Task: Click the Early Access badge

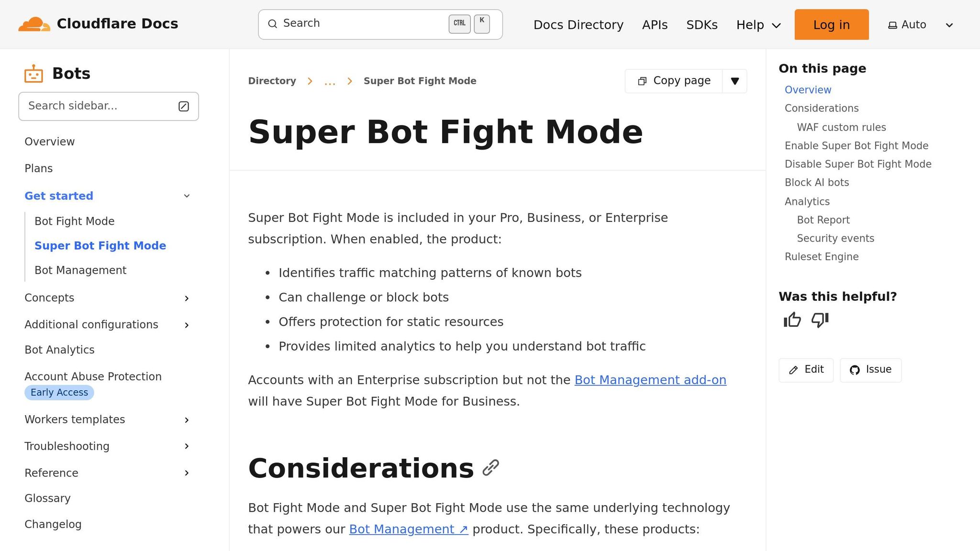Action: coord(59,392)
